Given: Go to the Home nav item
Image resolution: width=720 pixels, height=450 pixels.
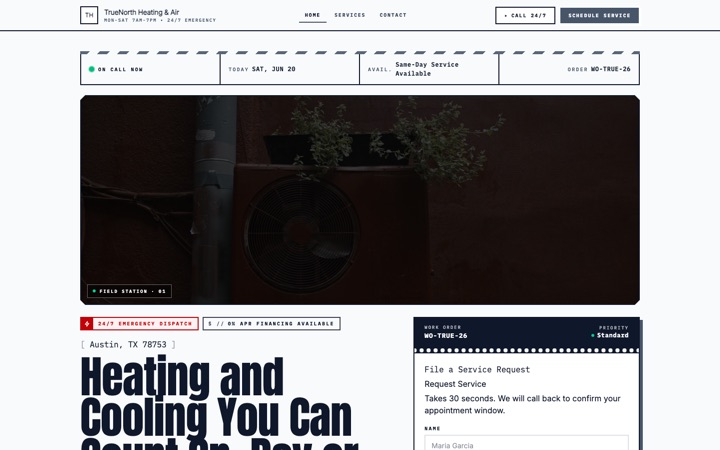Looking at the screenshot, I should [312, 15].
